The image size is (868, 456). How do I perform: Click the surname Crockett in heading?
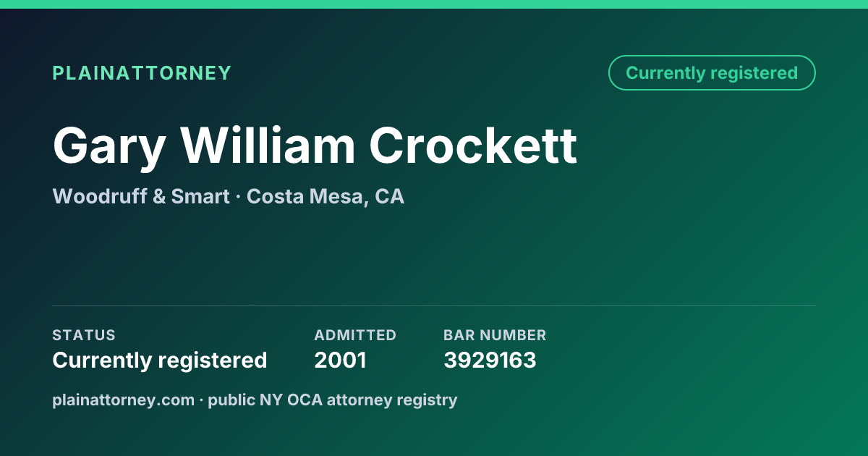coord(474,146)
